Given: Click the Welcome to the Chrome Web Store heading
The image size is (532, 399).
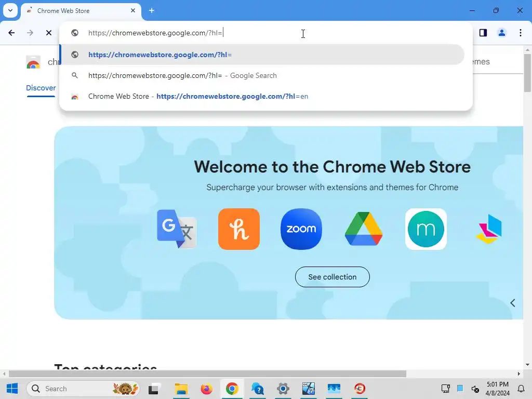Looking at the screenshot, I should (x=332, y=167).
